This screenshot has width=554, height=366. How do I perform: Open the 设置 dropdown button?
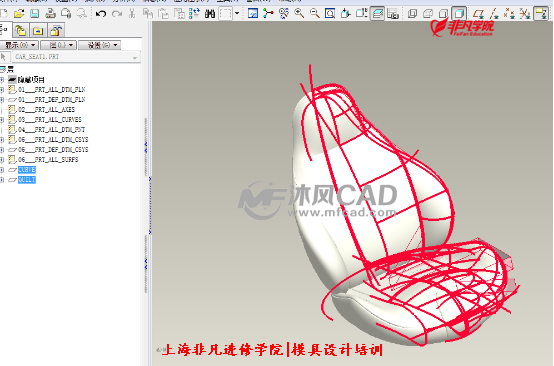(x=99, y=45)
